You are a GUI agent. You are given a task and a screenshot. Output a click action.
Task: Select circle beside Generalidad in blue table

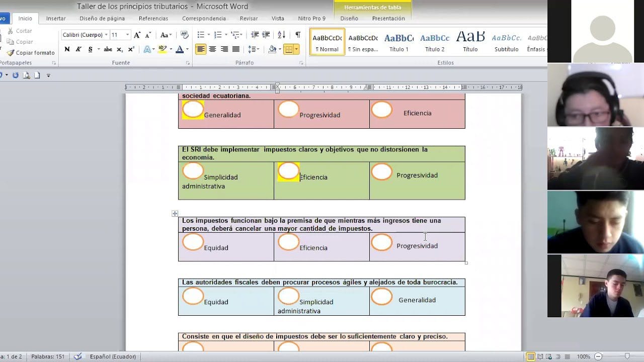tap(382, 297)
